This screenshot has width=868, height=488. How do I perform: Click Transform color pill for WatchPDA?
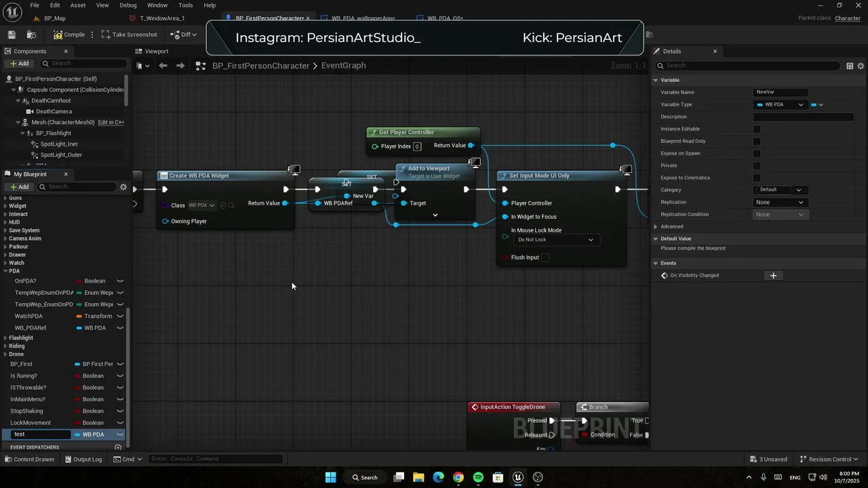[x=79, y=316]
